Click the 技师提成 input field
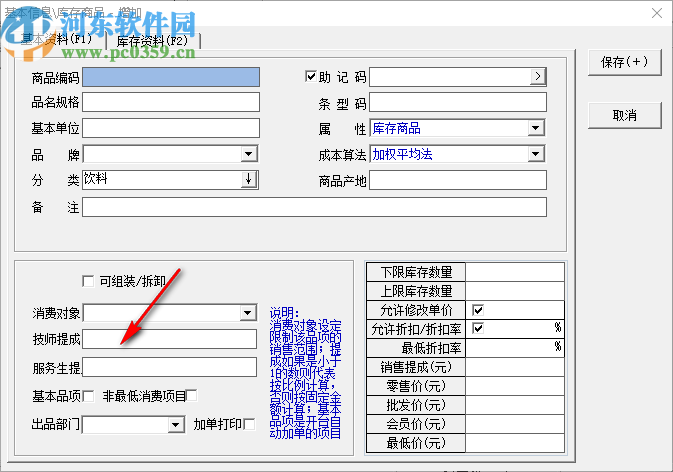 click(170, 339)
